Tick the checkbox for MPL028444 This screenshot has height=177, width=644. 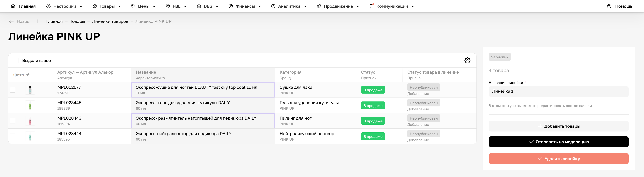[x=13, y=136]
